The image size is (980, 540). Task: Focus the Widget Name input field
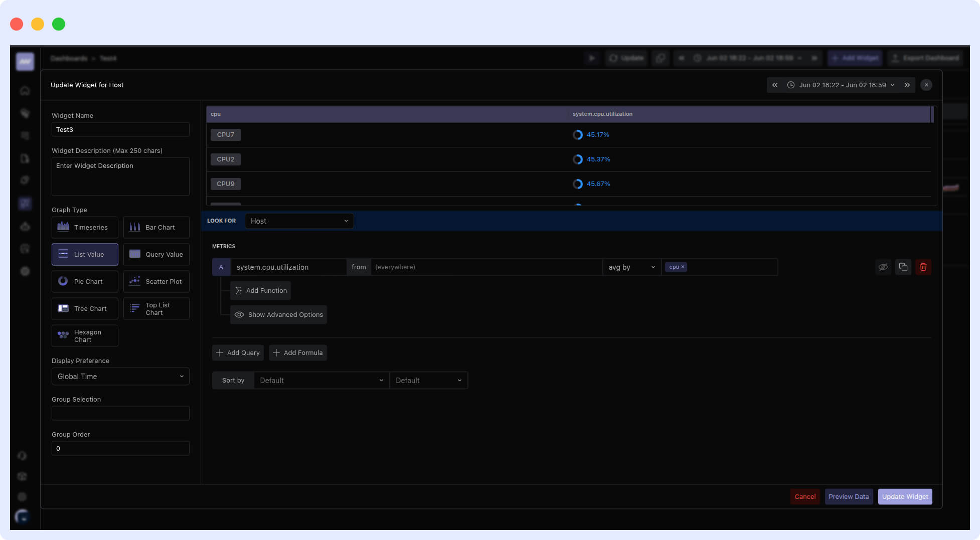click(120, 130)
